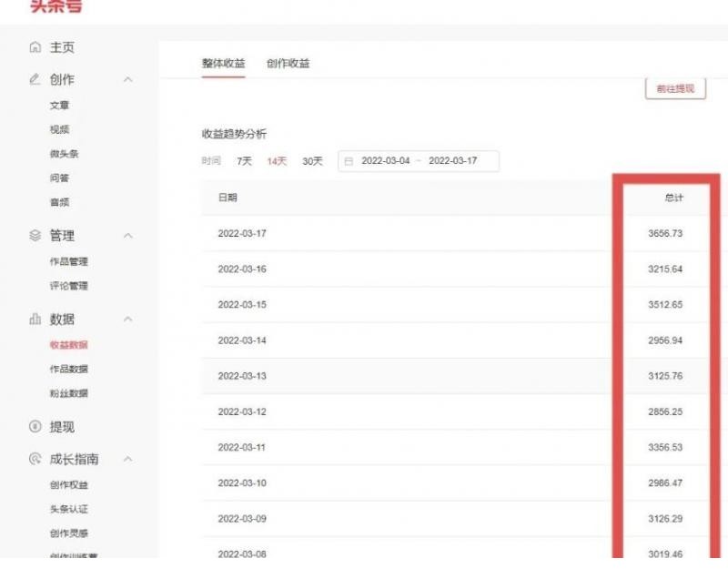The height and width of the screenshot is (579, 728).
Task: Click the 2022-03-11 date cell
Action: tap(241, 448)
